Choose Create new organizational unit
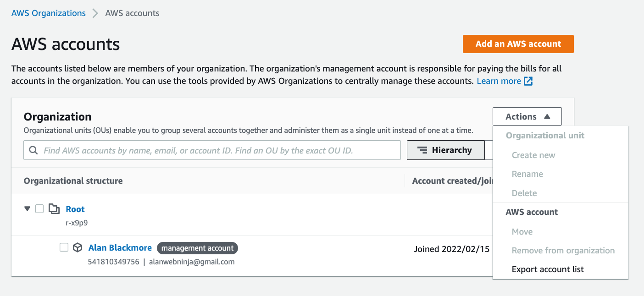The width and height of the screenshot is (644, 296). coord(533,155)
